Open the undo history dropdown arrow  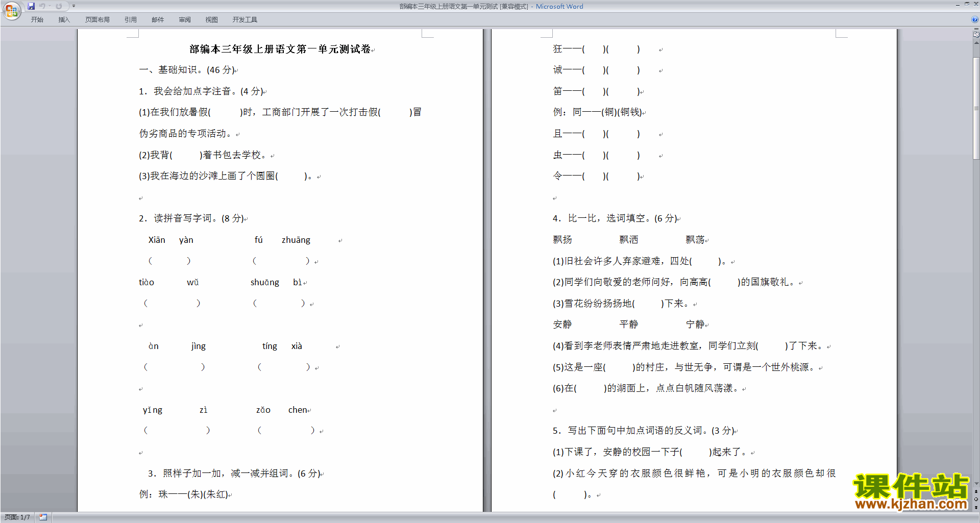coord(50,6)
